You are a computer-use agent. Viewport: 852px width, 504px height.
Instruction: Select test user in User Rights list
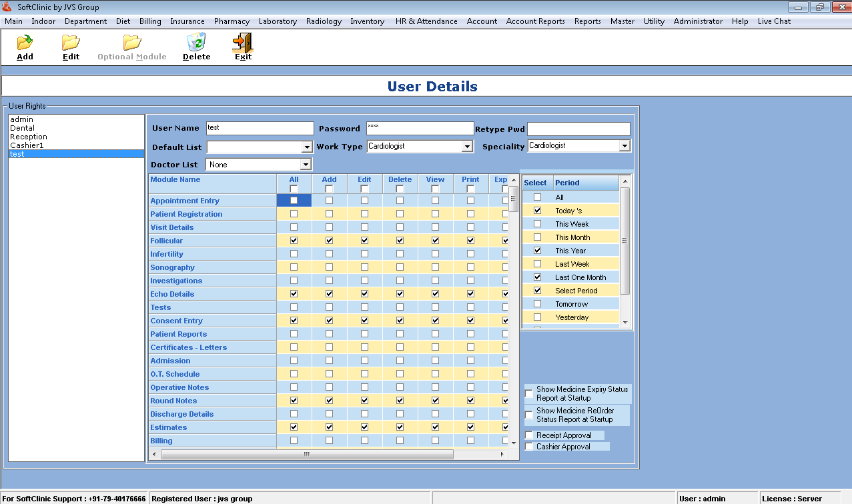pos(76,154)
